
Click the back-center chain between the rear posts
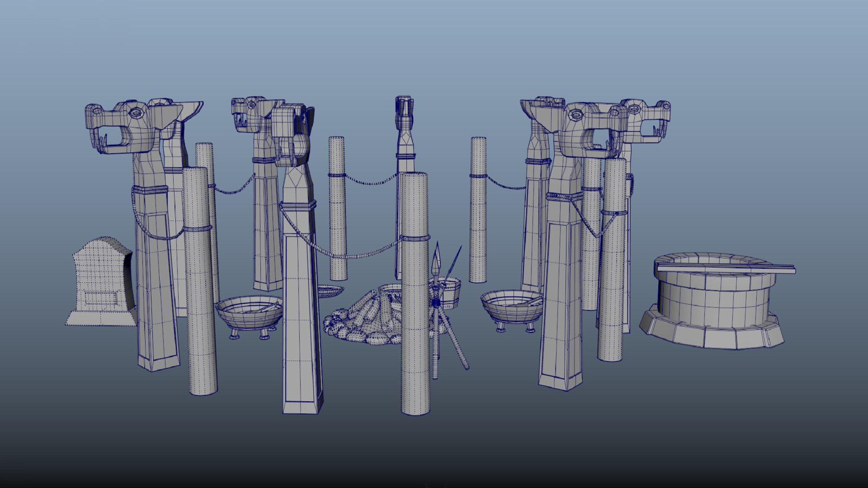pyautogui.click(x=371, y=183)
